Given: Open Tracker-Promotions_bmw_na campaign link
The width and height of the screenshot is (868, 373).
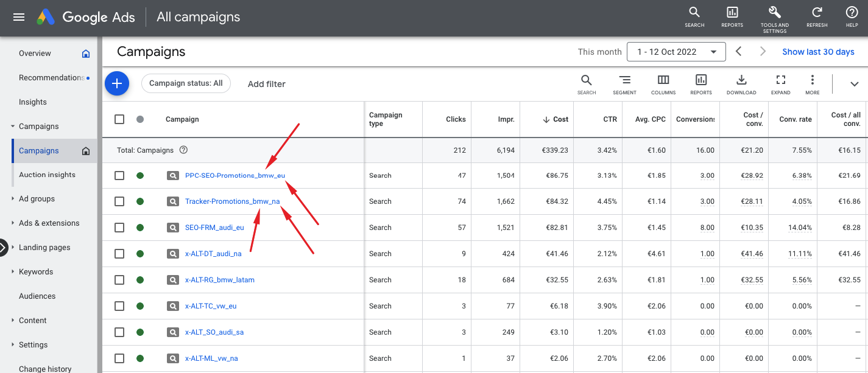Looking at the screenshot, I should tap(233, 201).
